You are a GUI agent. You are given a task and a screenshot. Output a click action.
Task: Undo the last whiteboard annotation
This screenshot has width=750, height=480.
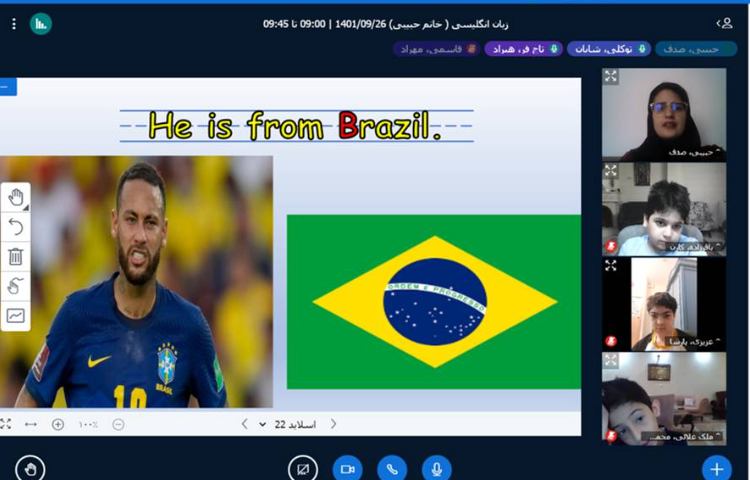(16, 227)
